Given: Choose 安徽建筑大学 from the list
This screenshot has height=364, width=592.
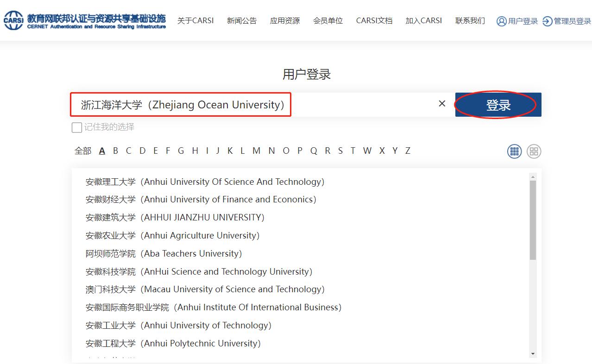Looking at the screenshot, I should 175,217.
